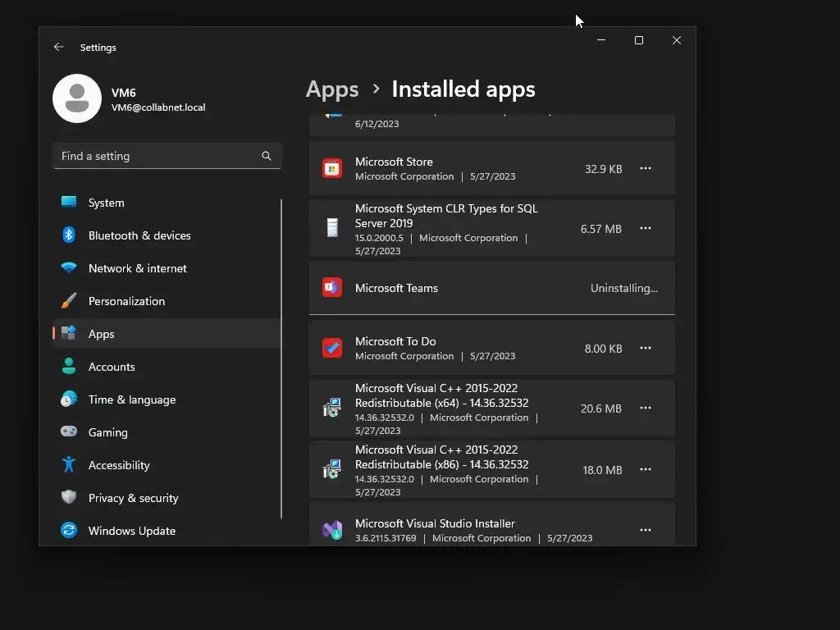The height and width of the screenshot is (630, 840).
Task: Open more options for Visual C++ x64 Redistributable
Action: point(646,409)
